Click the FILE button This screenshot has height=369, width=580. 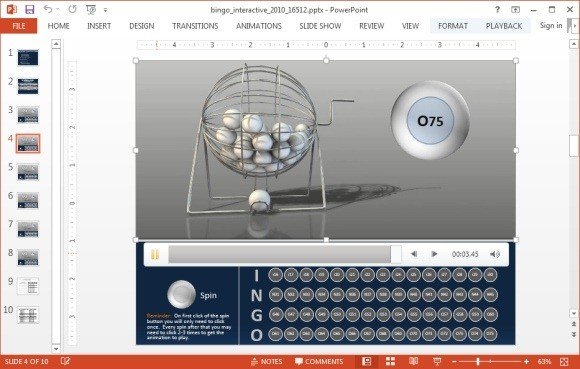(x=18, y=26)
